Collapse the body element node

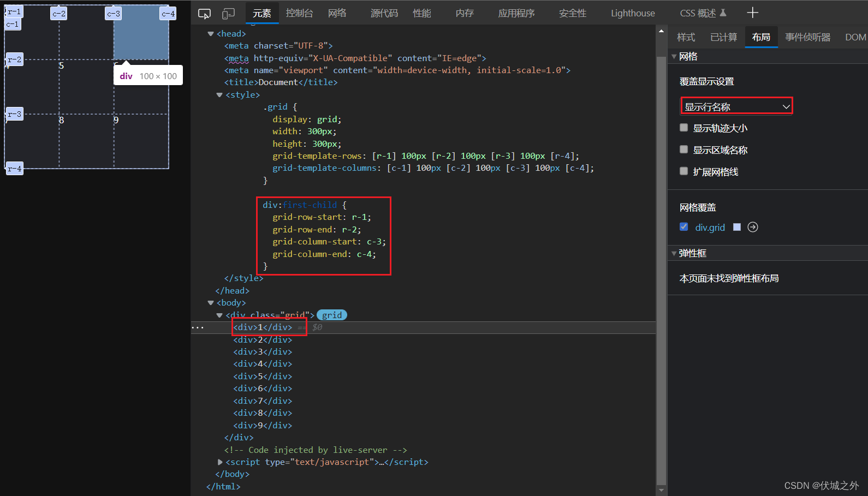click(x=211, y=303)
